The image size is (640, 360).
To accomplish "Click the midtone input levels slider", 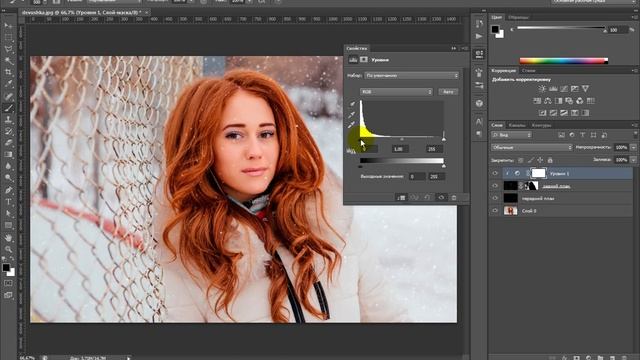I will (402, 140).
